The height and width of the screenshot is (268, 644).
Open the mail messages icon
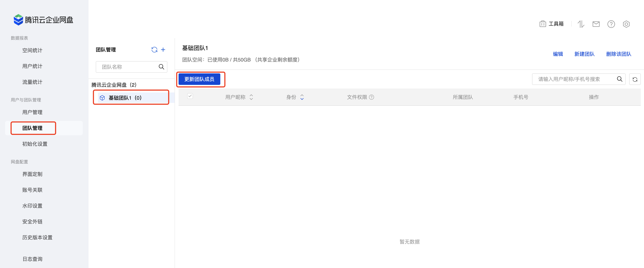(x=596, y=24)
